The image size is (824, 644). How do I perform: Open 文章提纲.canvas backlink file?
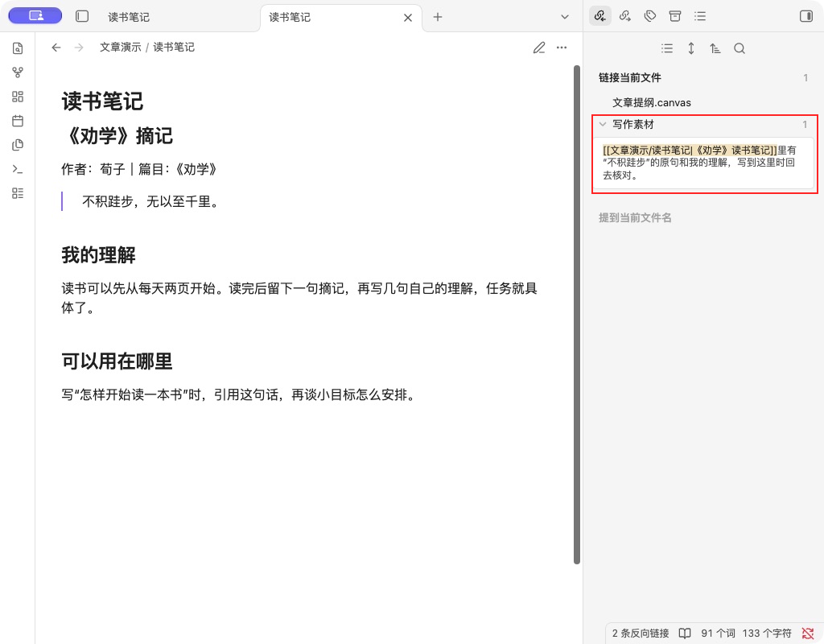652,102
